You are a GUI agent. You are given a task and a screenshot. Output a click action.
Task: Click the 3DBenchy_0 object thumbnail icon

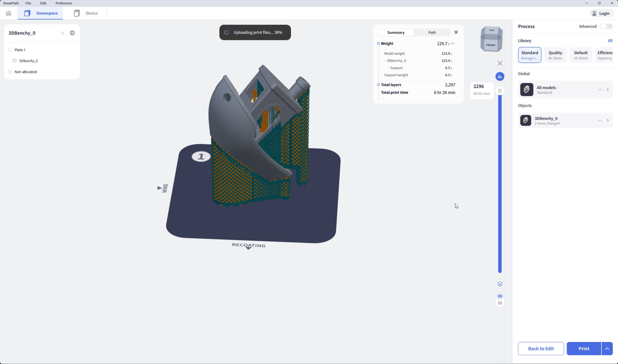526,120
